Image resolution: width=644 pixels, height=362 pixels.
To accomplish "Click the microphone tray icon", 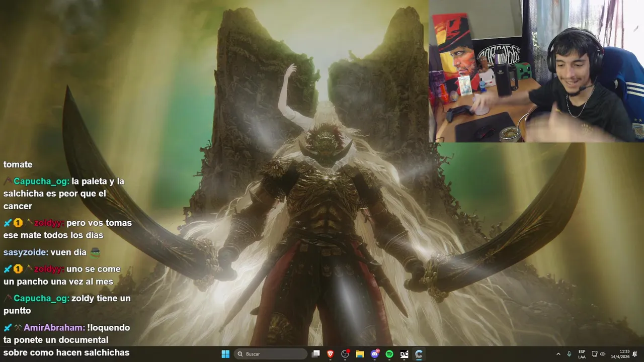I will click(569, 354).
